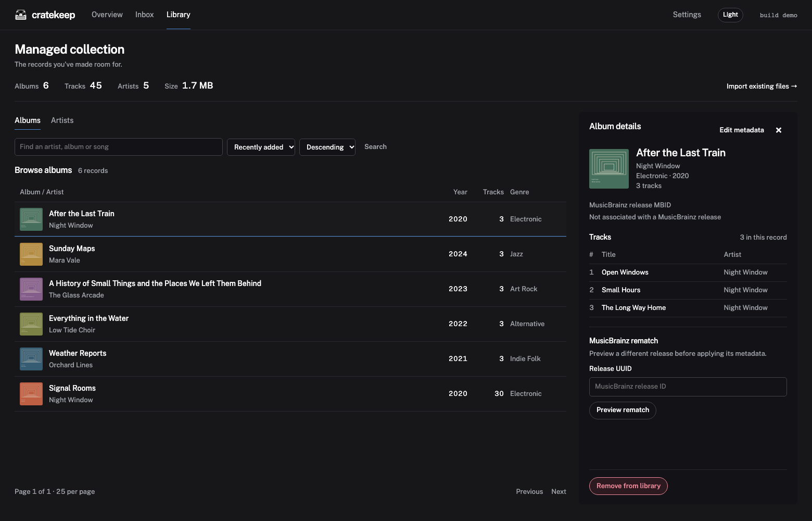
Task: Click the Year column header
Action: coord(460,192)
